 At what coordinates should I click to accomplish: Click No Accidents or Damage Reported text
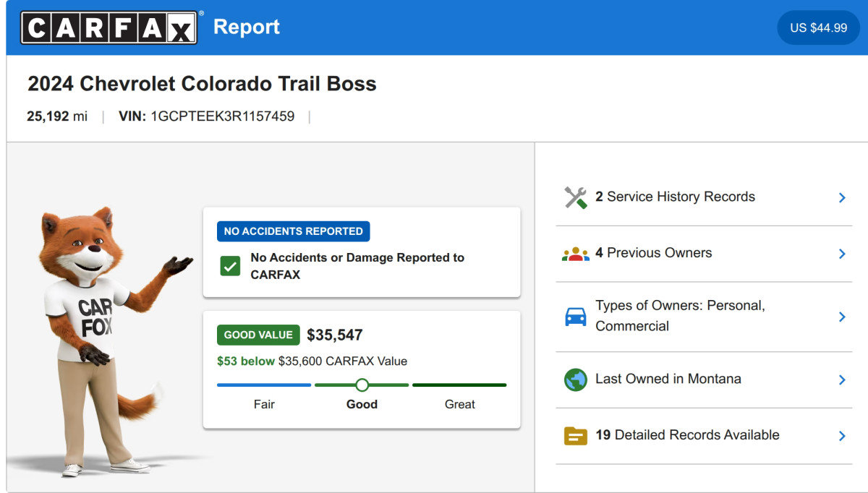[x=357, y=266]
